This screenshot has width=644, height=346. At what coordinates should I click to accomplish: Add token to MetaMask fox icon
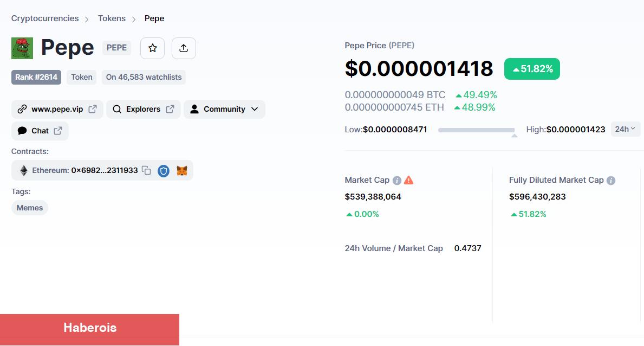tap(182, 171)
